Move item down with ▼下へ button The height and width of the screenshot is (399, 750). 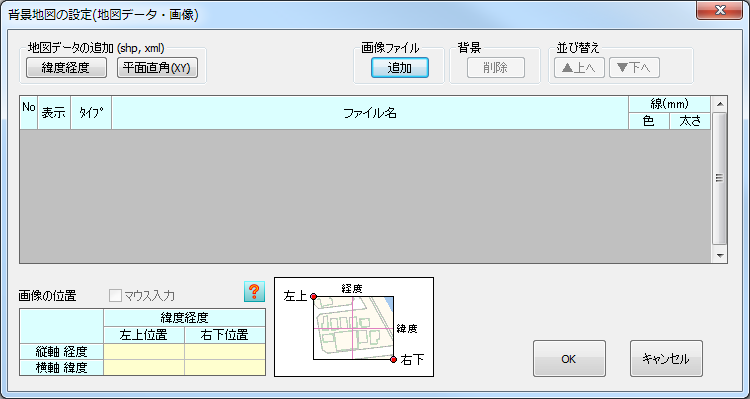point(634,68)
